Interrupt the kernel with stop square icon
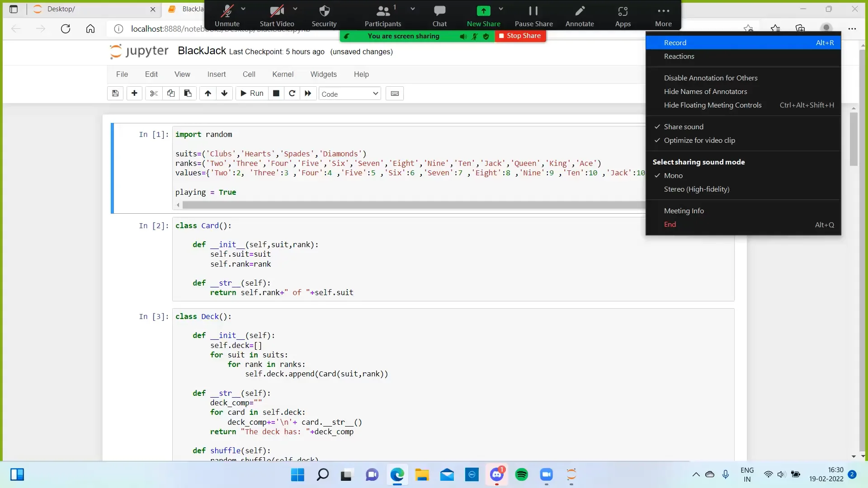868x488 pixels. [276, 94]
